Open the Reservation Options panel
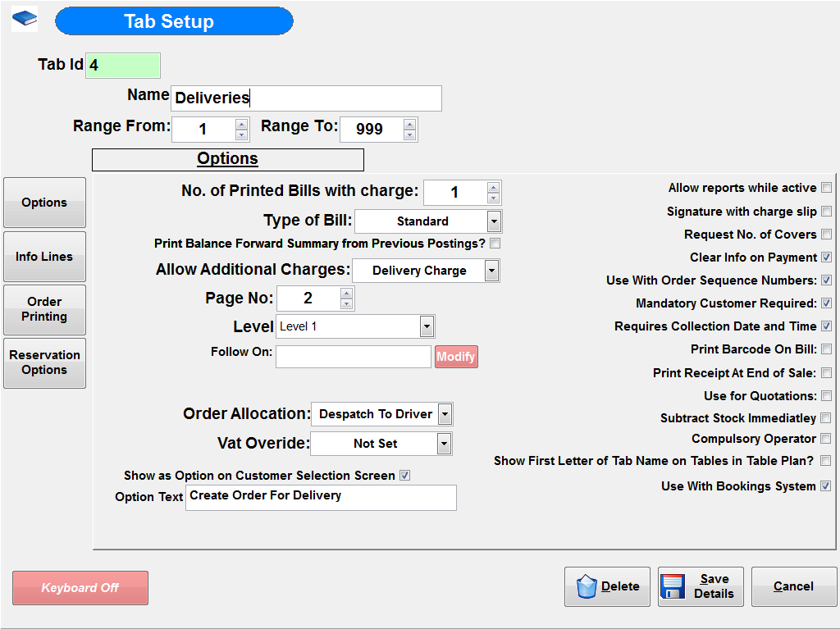The height and width of the screenshot is (629, 840). tap(44, 362)
